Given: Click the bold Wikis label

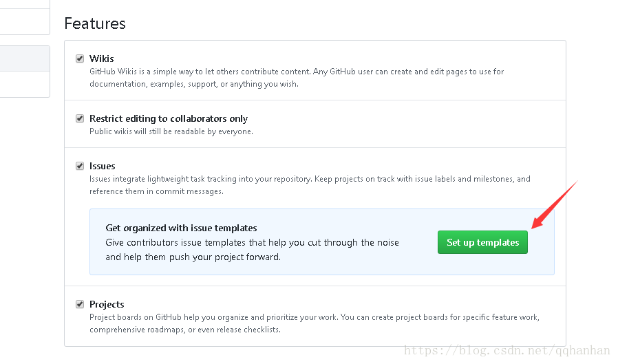Looking at the screenshot, I should click(x=102, y=58).
